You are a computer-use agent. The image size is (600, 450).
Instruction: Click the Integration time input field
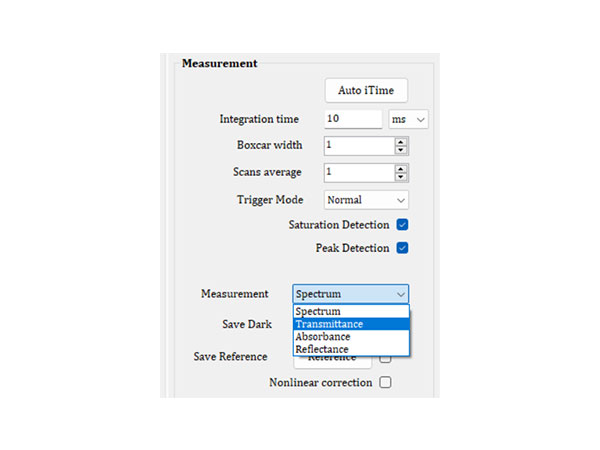pyautogui.click(x=353, y=119)
